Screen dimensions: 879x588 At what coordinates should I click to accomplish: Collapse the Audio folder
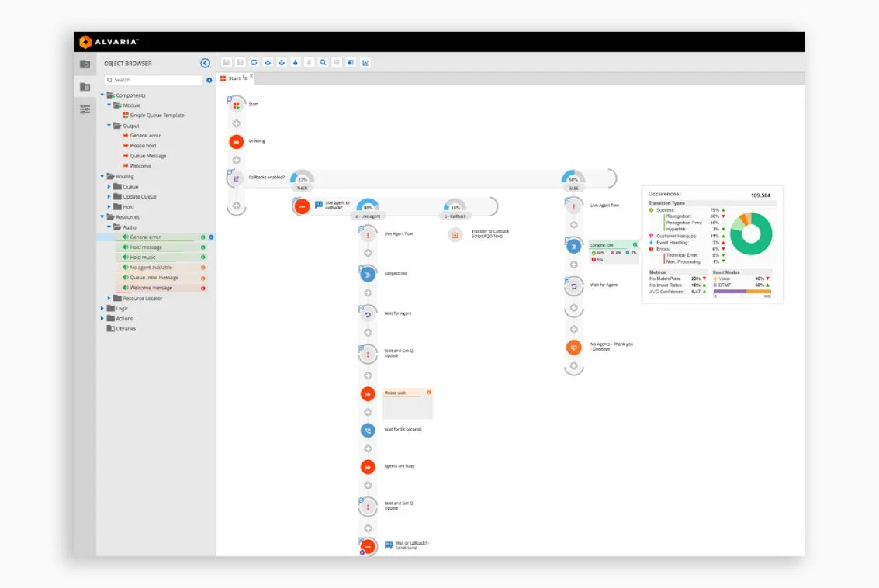pos(109,227)
